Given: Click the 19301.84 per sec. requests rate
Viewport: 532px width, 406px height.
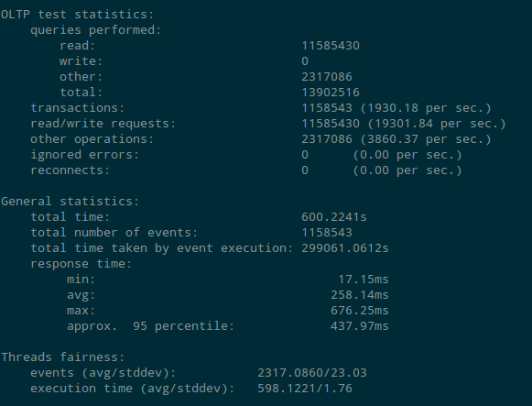Looking at the screenshot, I should 437,124.
